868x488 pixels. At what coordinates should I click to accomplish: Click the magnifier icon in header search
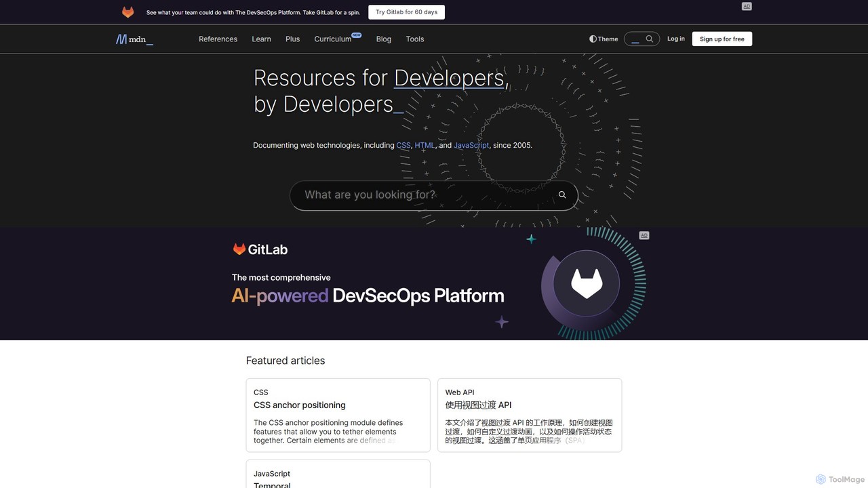[x=650, y=39]
